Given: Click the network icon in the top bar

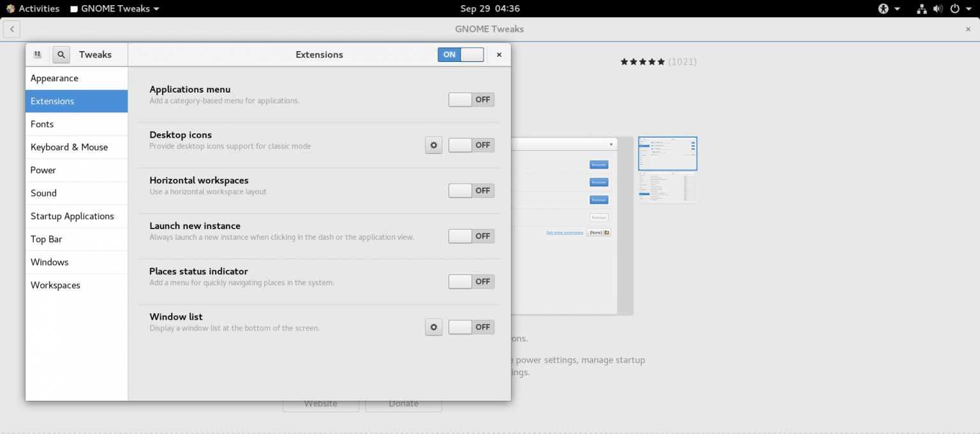Looking at the screenshot, I should 921,8.
